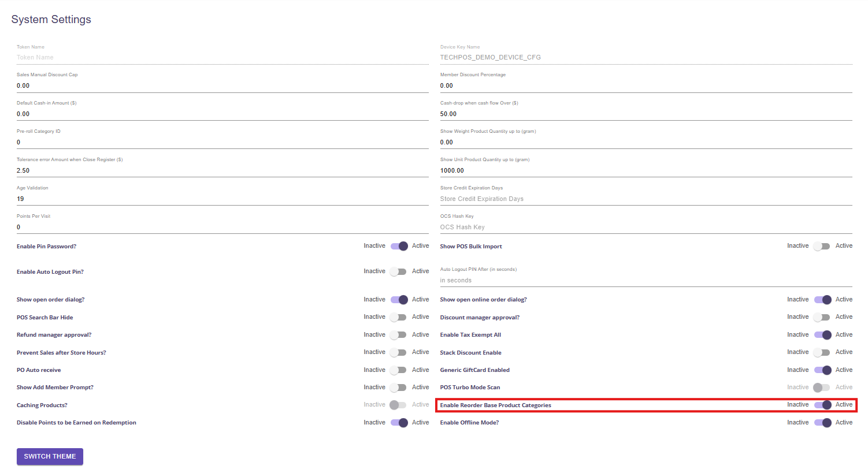Toggle Show POS Bulk Import switch
This screenshot has height=473, width=868.
[x=822, y=246]
